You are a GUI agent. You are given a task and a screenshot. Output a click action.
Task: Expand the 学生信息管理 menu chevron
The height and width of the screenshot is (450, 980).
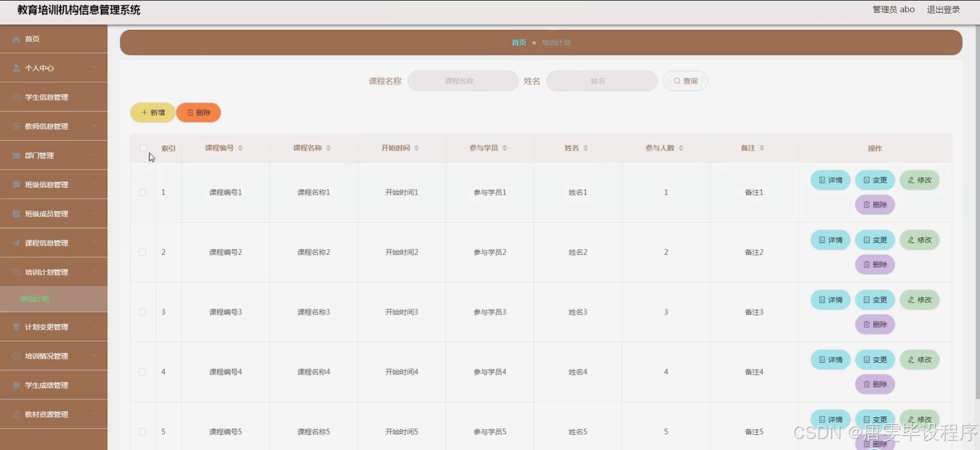click(x=94, y=97)
